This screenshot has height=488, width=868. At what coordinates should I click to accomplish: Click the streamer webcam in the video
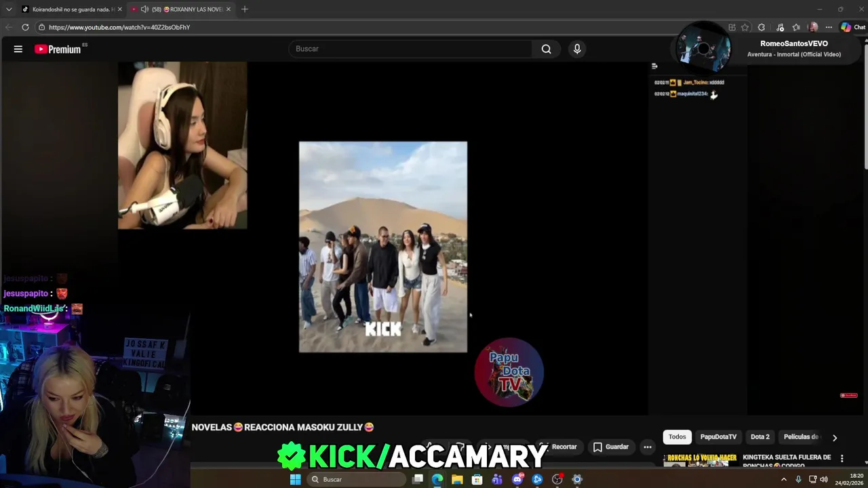[182, 145]
